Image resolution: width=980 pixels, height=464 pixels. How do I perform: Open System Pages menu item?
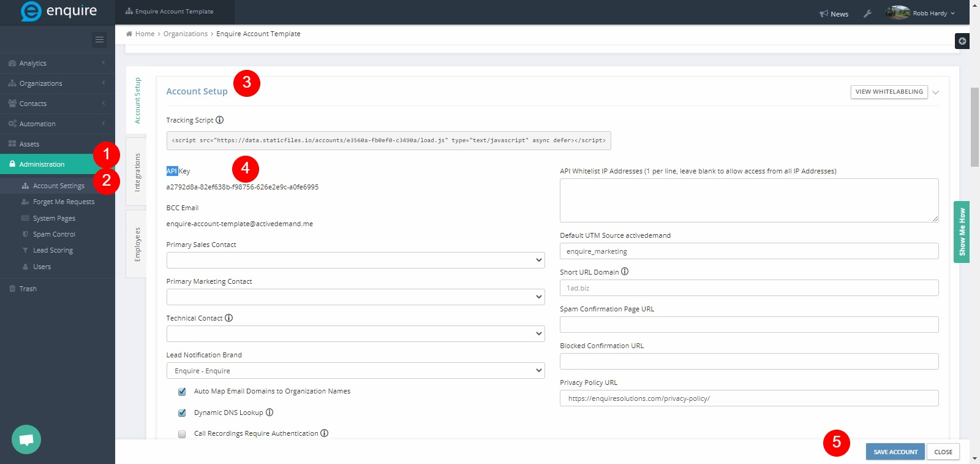[x=54, y=218]
